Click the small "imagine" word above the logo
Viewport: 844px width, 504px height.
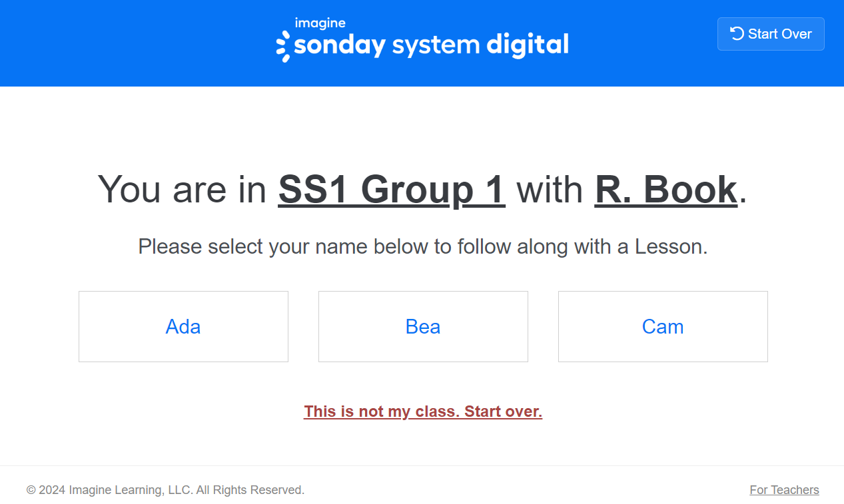point(320,23)
